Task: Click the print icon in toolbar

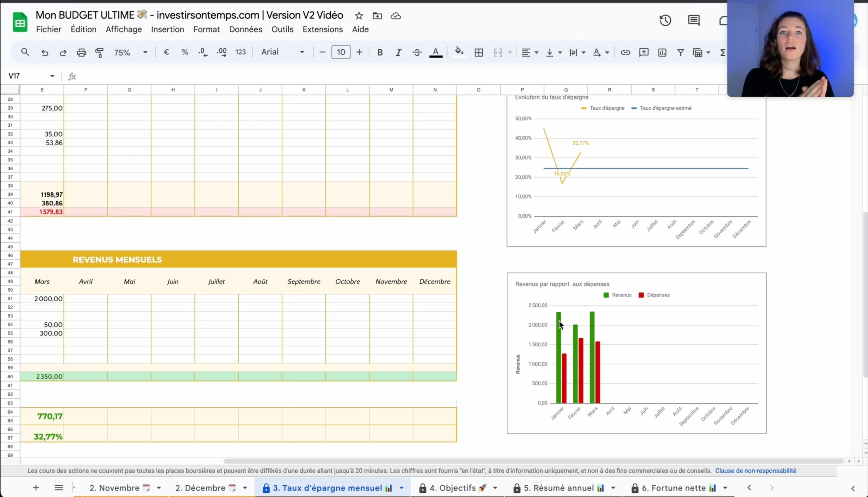Action: point(81,52)
